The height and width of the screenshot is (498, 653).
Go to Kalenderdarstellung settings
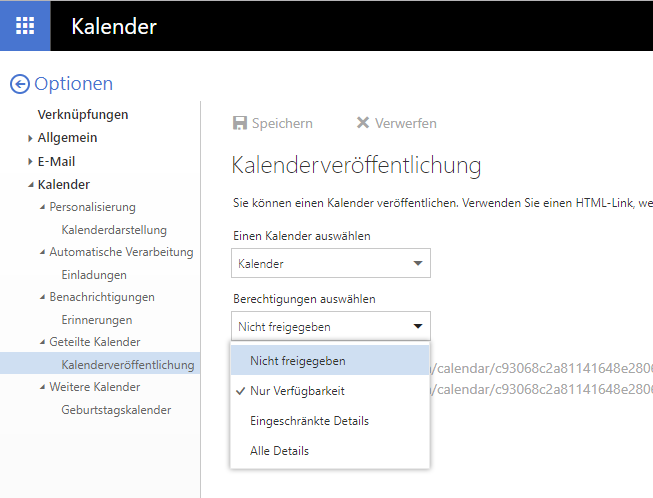pyautogui.click(x=114, y=230)
